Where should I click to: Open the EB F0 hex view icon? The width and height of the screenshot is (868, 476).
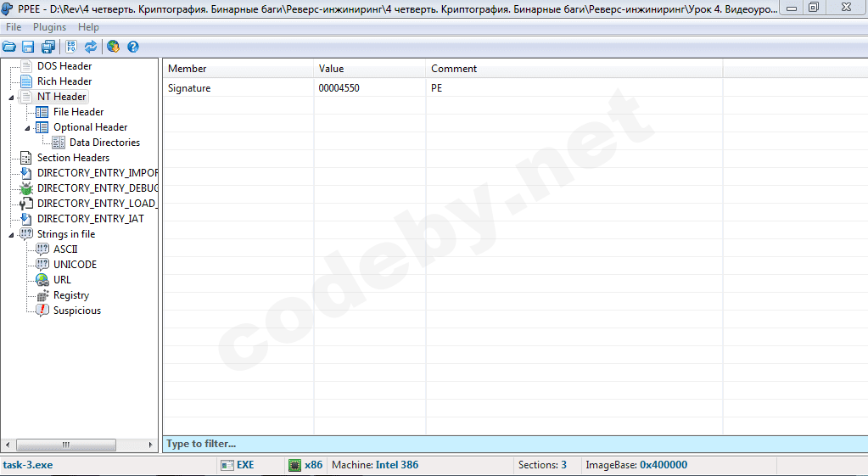pyautogui.click(x=71, y=47)
